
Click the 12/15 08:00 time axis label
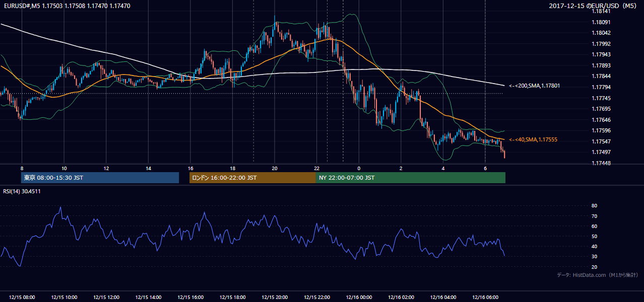point(22,297)
